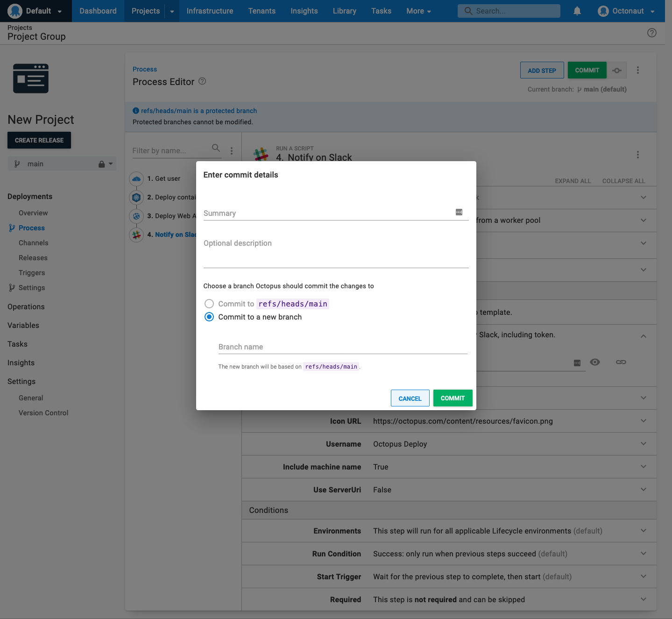Open the notifications bell
The height and width of the screenshot is (619, 672).
pyautogui.click(x=577, y=11)
